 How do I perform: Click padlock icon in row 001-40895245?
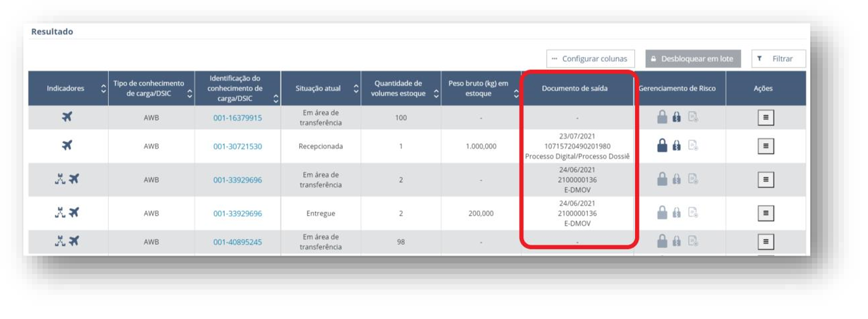pyautogui.click(x=662, y=241)
